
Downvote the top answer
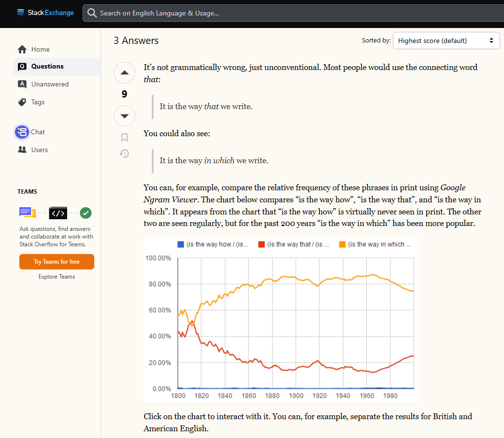click(x=124, y=116)
